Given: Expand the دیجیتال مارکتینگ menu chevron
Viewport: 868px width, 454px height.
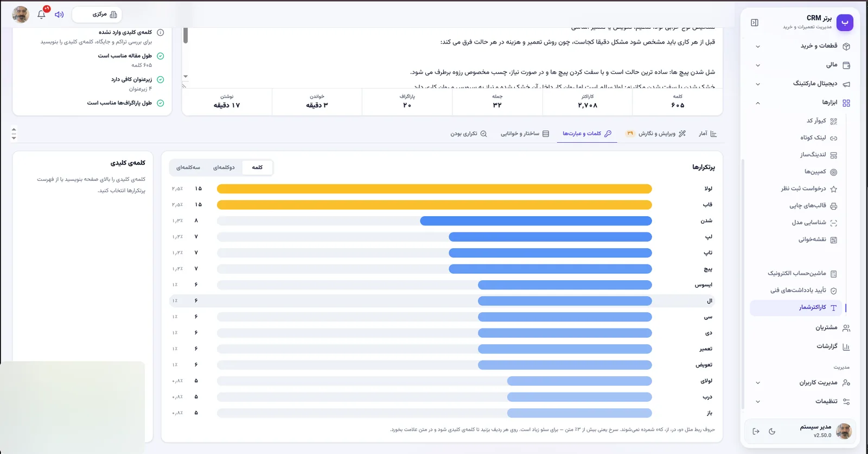Looking at the screenshot, I should click(758, 84).
